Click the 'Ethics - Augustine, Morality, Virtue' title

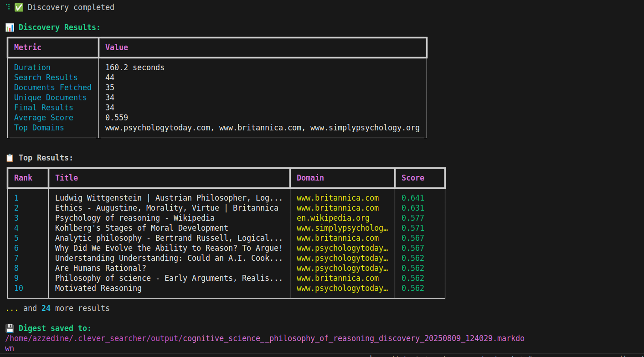(167, 208)
